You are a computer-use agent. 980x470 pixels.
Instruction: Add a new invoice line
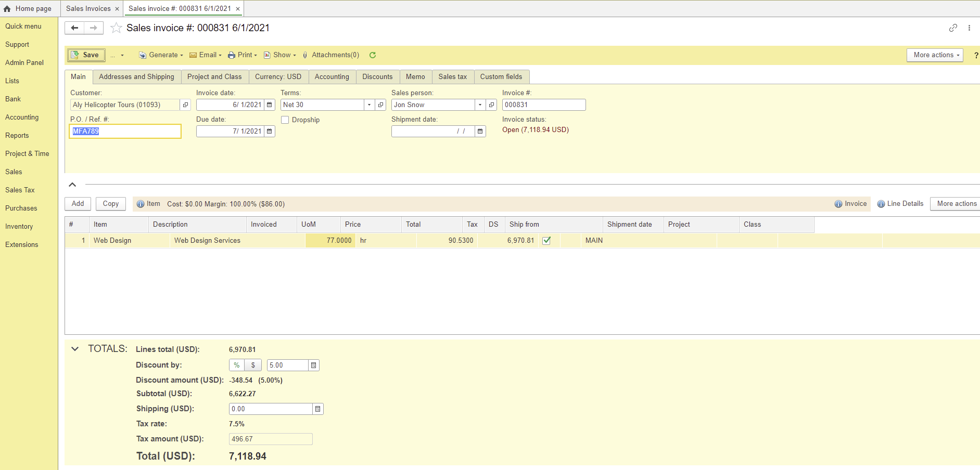[78, 204]
